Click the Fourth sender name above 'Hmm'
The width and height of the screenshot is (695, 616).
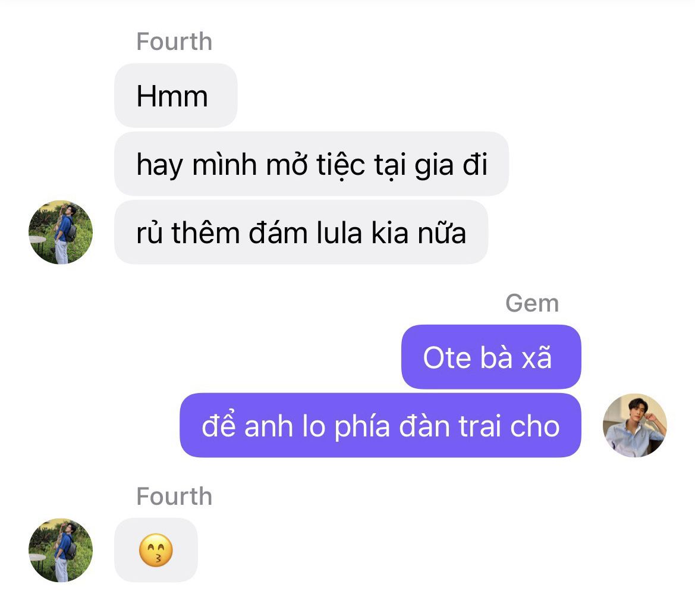tap(174, 42)
